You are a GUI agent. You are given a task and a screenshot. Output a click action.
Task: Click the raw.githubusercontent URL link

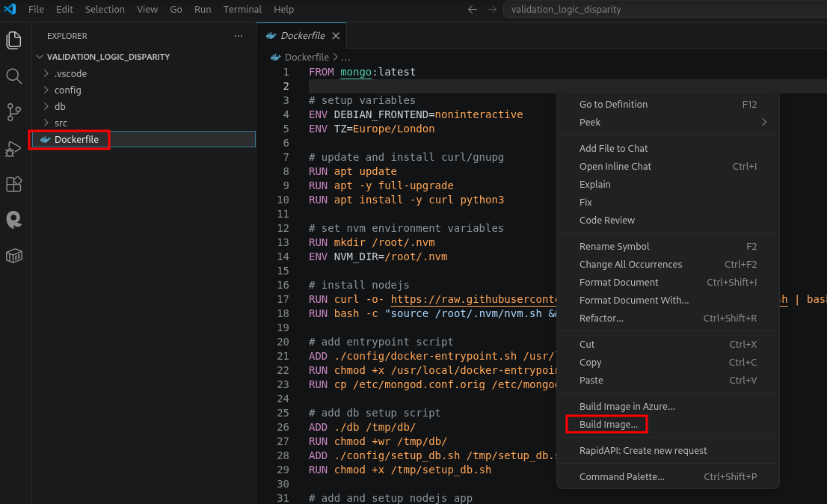(473, 299)
